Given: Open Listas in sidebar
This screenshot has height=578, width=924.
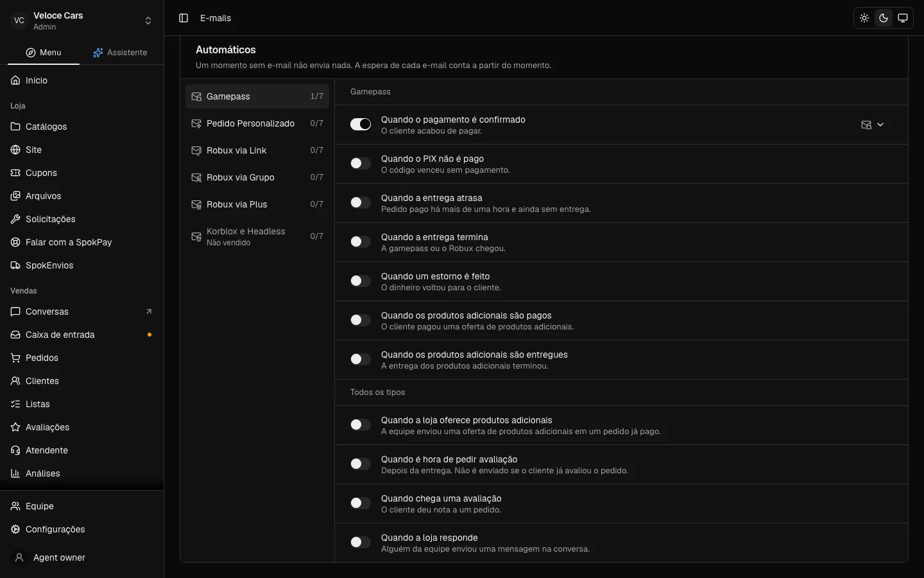Looking at the screenshot, I should pyautogui.click(x=81, y=404).
